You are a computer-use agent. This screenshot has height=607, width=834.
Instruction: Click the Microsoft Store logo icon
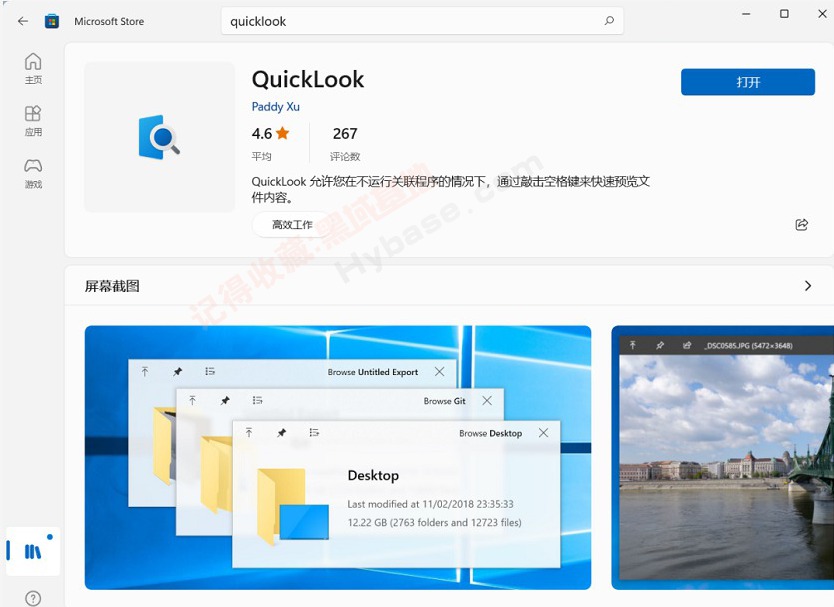pyautogui.click(x=52, y=21)
